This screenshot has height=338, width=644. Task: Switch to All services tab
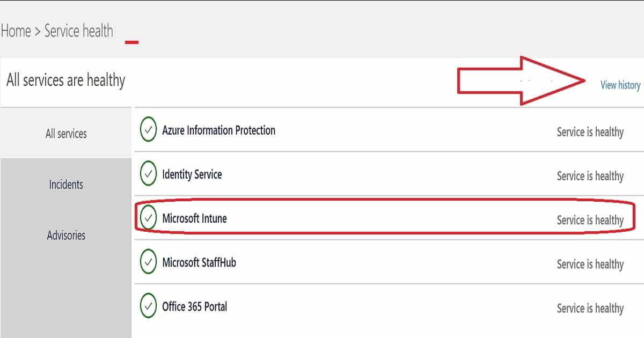point(66,134)
